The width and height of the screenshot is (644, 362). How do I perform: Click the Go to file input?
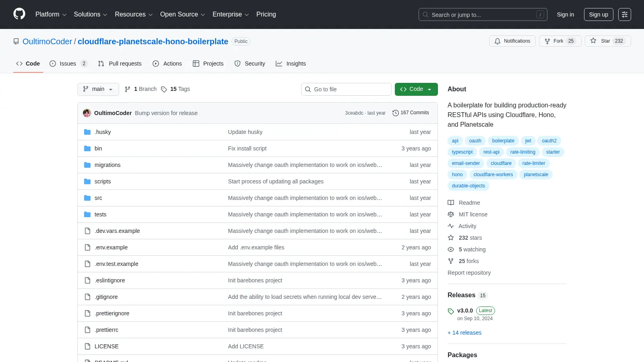[x=346, y=89]
